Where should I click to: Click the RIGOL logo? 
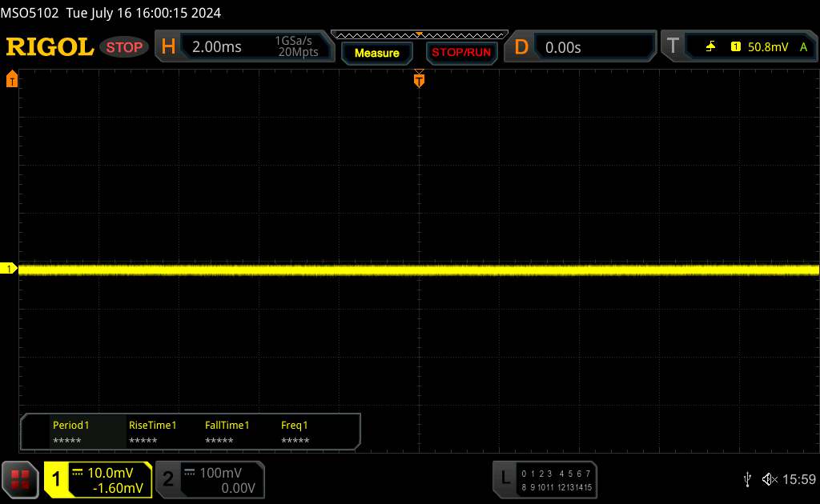50,47
